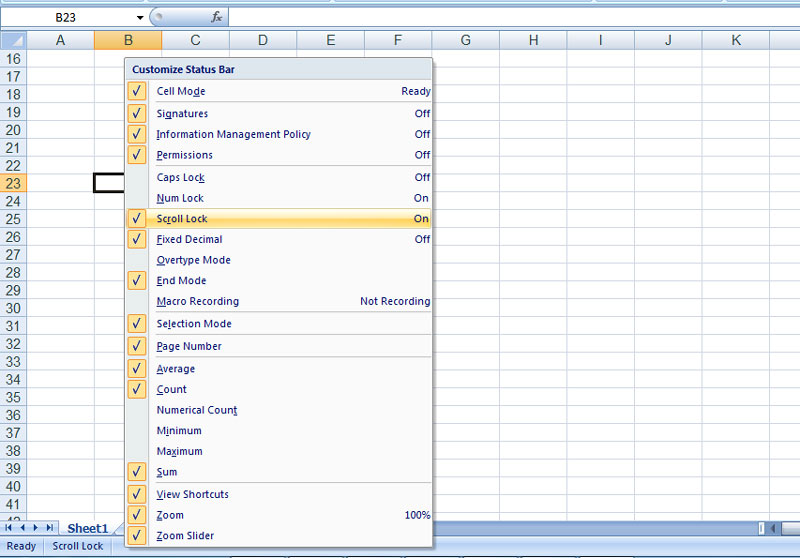Toggle Zoom Slider option

click(279, 536)
